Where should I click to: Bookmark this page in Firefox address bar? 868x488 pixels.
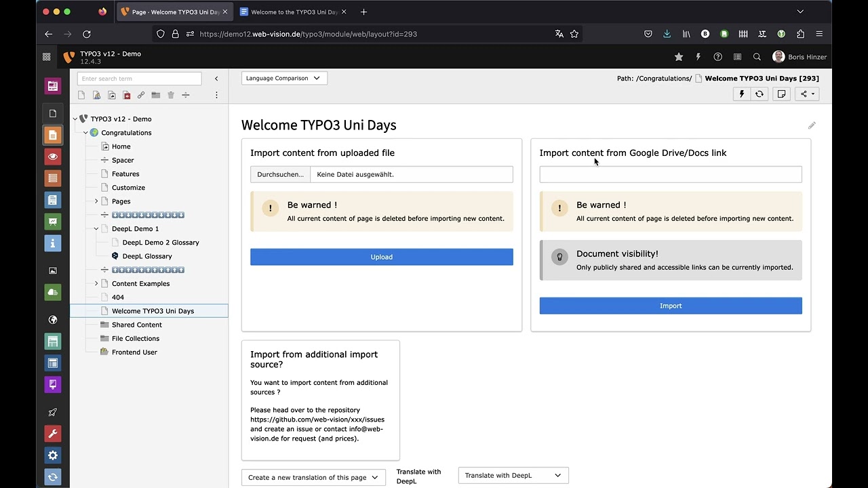tap(574, 34)
